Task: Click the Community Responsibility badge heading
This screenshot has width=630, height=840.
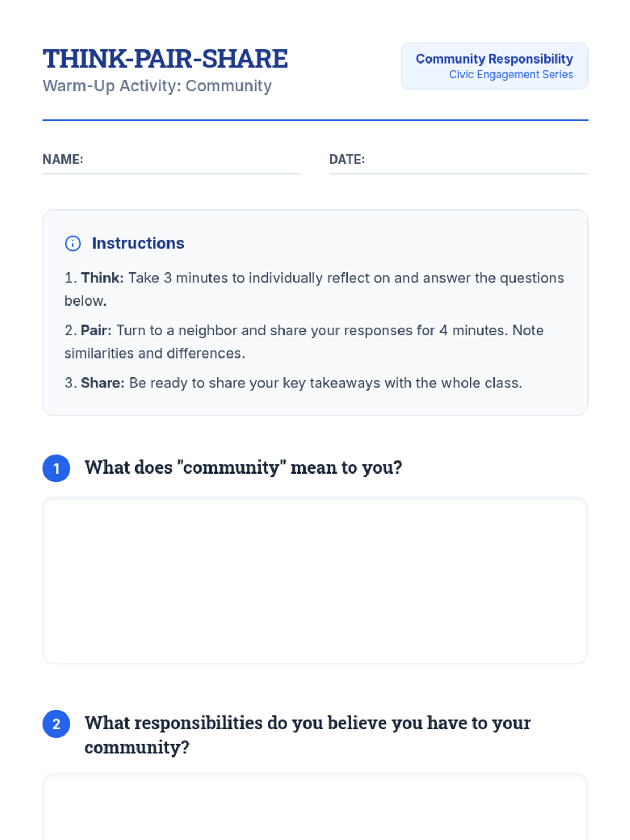Action: 494,59
